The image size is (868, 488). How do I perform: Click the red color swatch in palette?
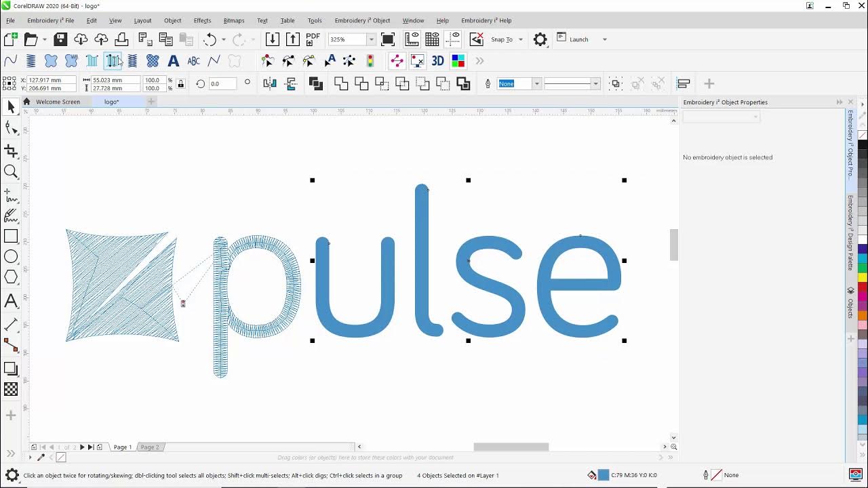pos(863,289)
